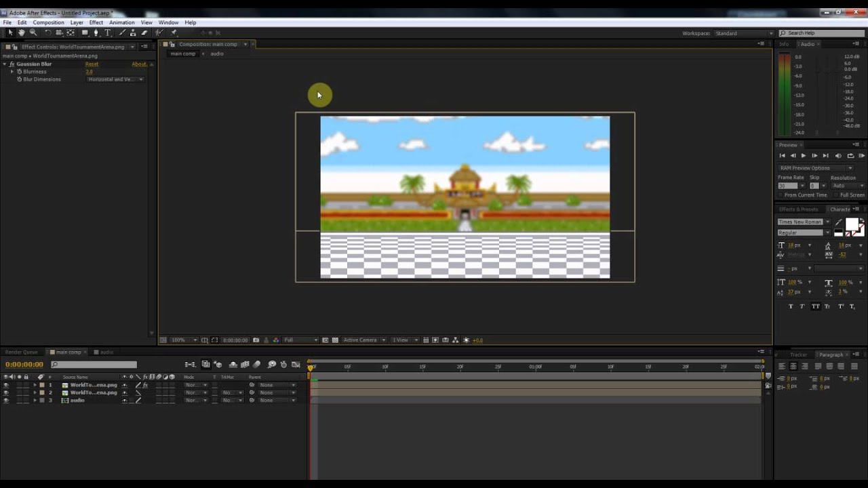Select the Horizontal Type tool

click(108, 33)
